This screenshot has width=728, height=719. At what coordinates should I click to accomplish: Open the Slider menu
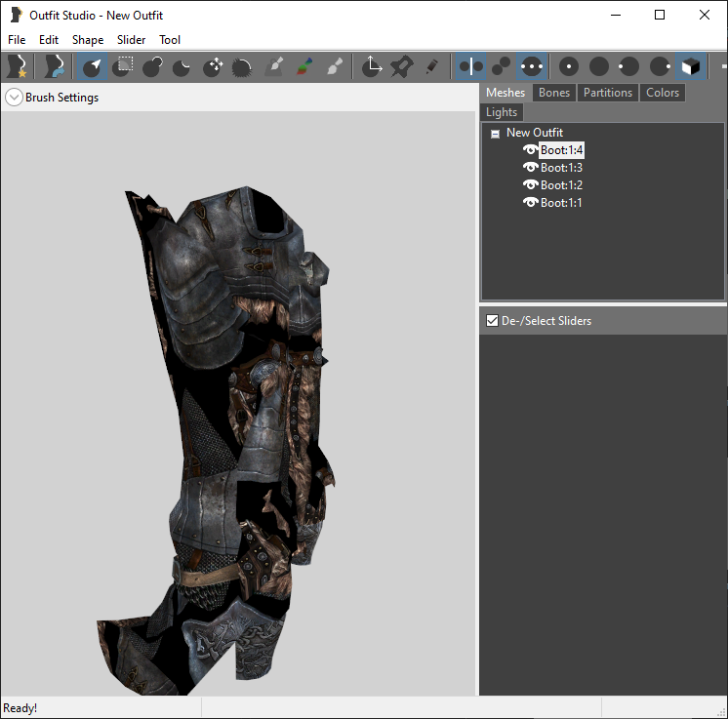click(132, 40)
